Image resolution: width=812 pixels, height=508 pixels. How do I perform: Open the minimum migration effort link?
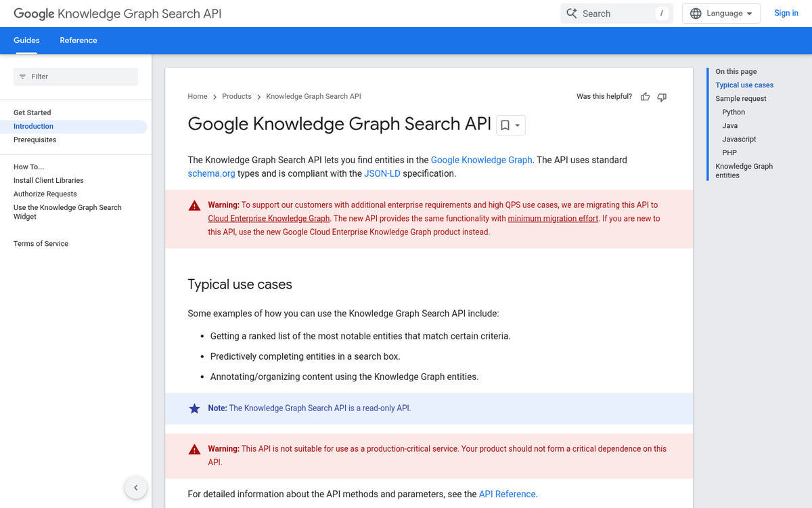[x=553, y=218]
